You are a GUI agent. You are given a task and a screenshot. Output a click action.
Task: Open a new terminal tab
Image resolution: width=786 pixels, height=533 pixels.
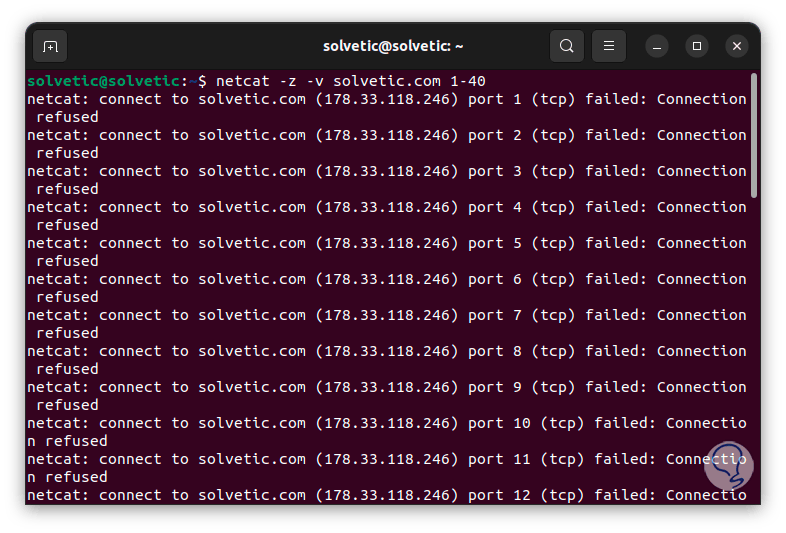(50, 46)
